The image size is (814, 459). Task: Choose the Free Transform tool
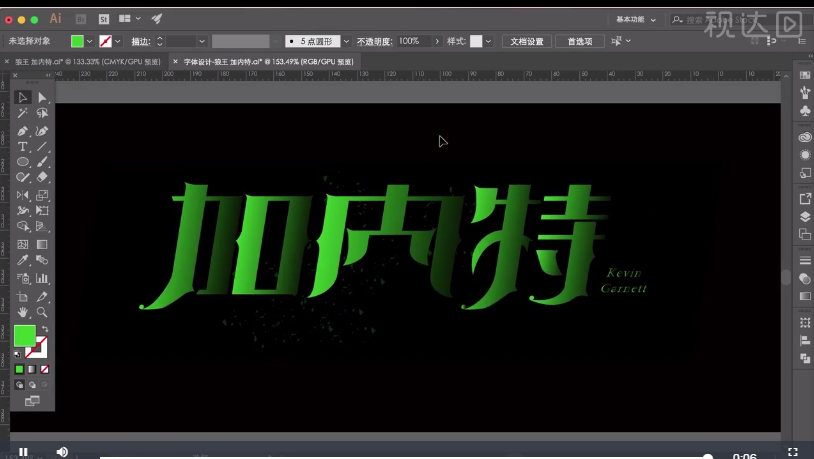click(42, 211)
